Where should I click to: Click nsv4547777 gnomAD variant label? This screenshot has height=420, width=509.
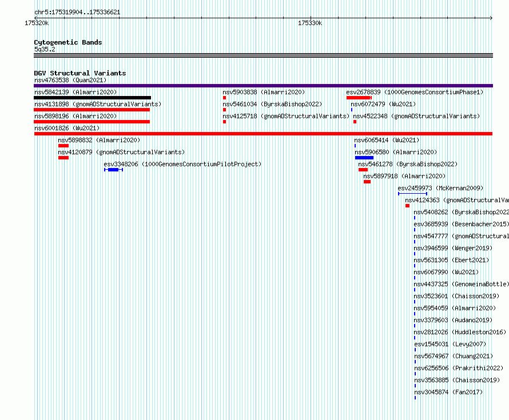pyautogui.click(x=462, y=236)
